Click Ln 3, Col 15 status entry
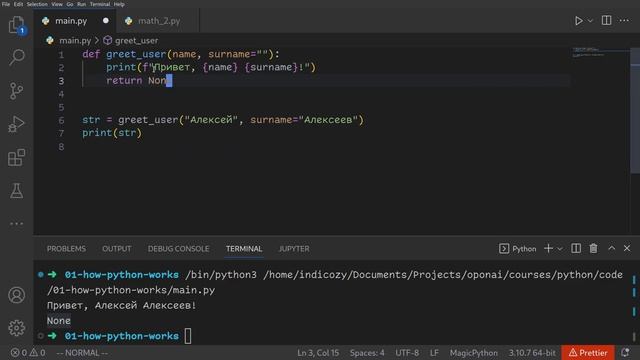The image size is (640, 360). (318, 353)
